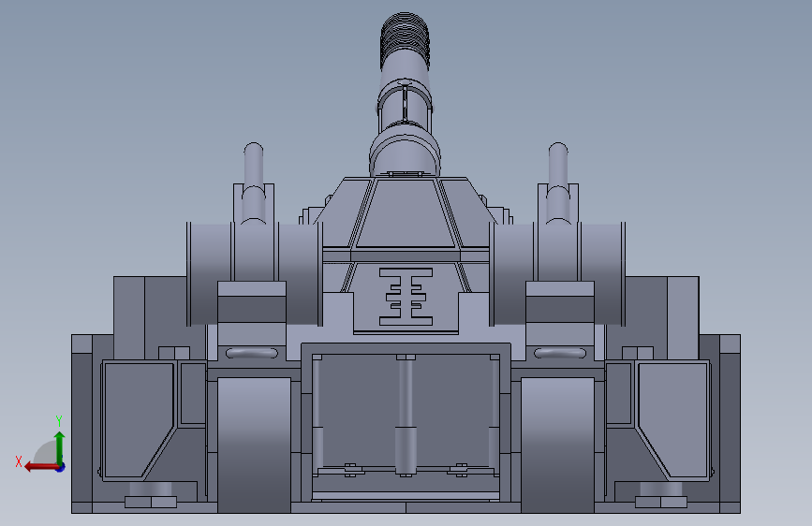This screenshot has width=812, height=526.
Task: Select the I-shaped emblem on the hull front
Action: click(x=406, y=297)
